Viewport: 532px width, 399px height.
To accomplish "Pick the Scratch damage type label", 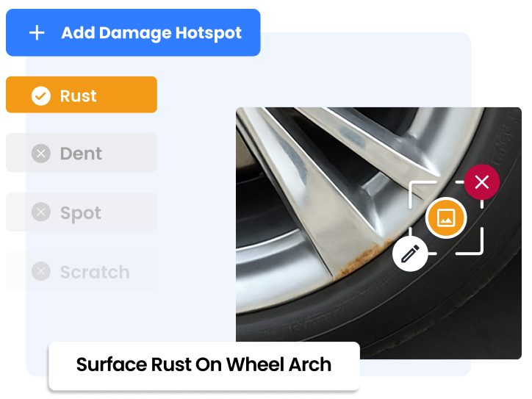I will 95,272.
